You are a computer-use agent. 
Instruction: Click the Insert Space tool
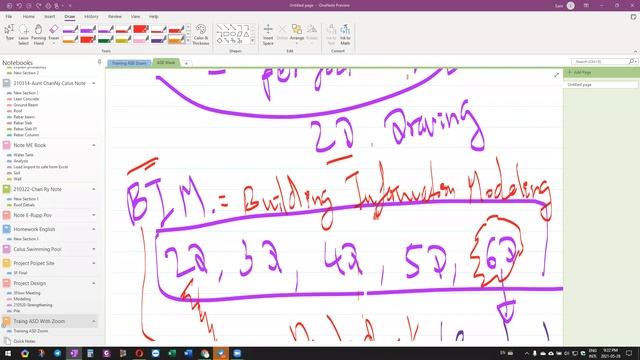268,34
